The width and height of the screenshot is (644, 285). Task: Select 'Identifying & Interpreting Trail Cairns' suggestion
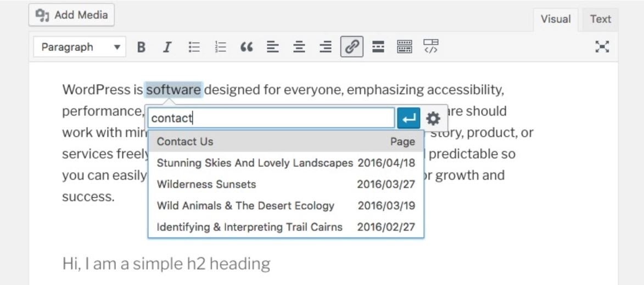click(286, 227)
